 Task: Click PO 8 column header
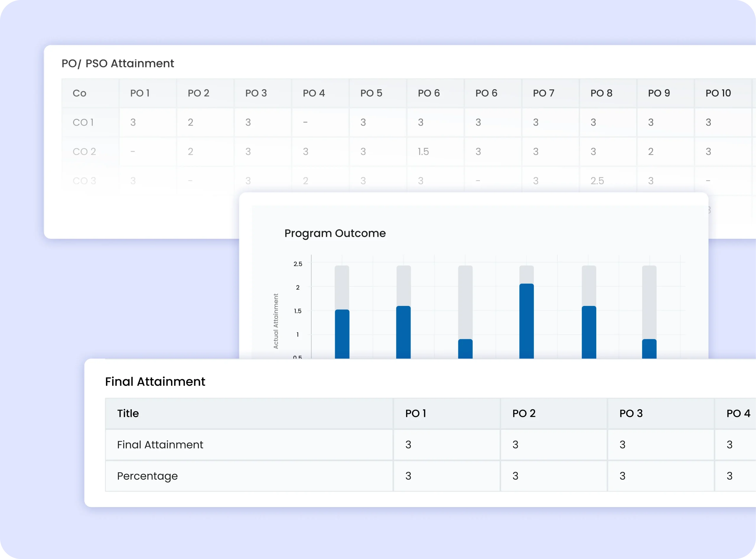point(601,93)
